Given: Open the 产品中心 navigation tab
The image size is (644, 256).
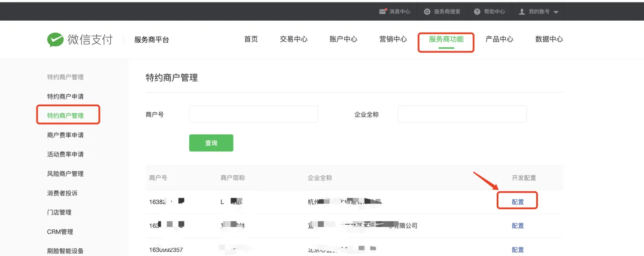Looking at the screenshot, I should [499, 39].
